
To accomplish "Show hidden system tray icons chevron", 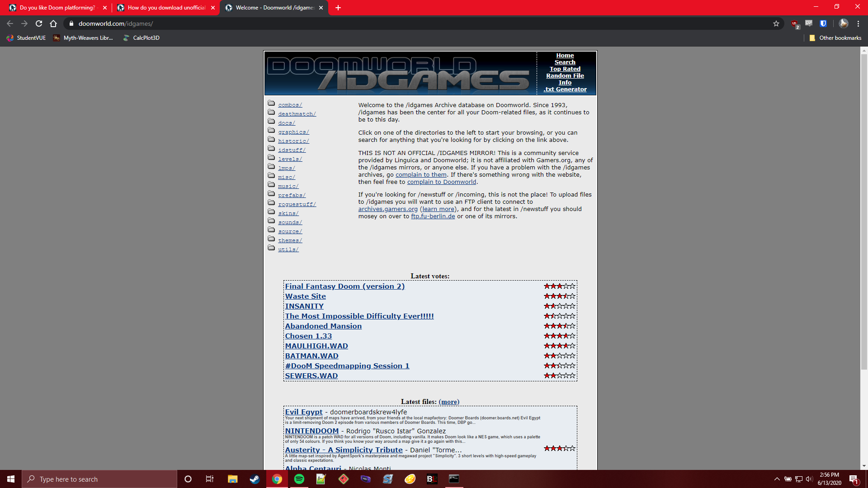I will (x=777, y=479).
